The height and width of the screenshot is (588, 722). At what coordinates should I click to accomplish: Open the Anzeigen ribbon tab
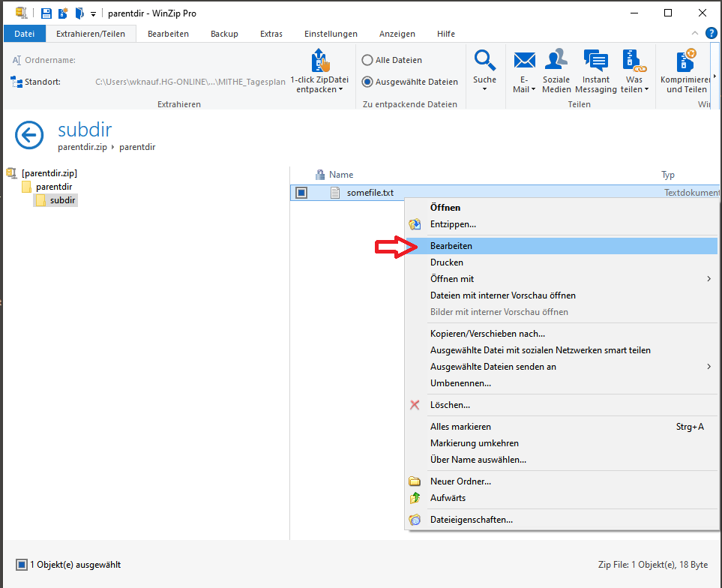(x=397, y=34)
